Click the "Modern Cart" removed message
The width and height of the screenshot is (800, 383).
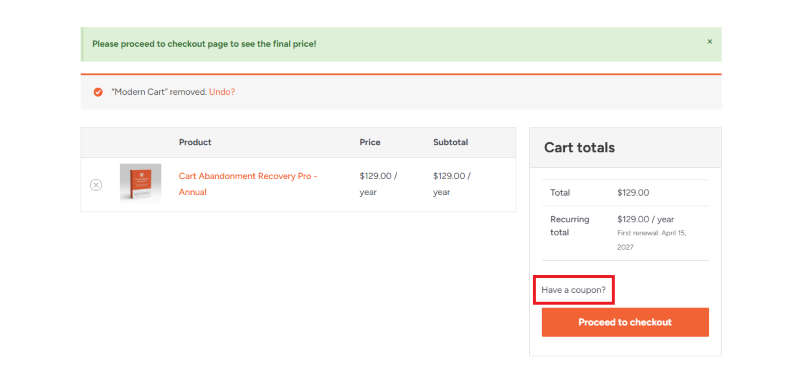(159, 92)
